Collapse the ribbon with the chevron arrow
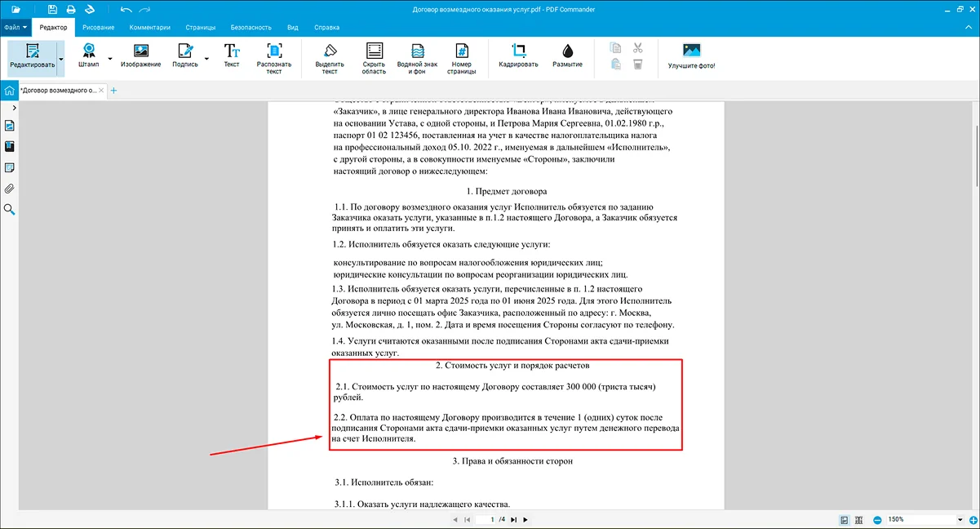 (970, 27)
